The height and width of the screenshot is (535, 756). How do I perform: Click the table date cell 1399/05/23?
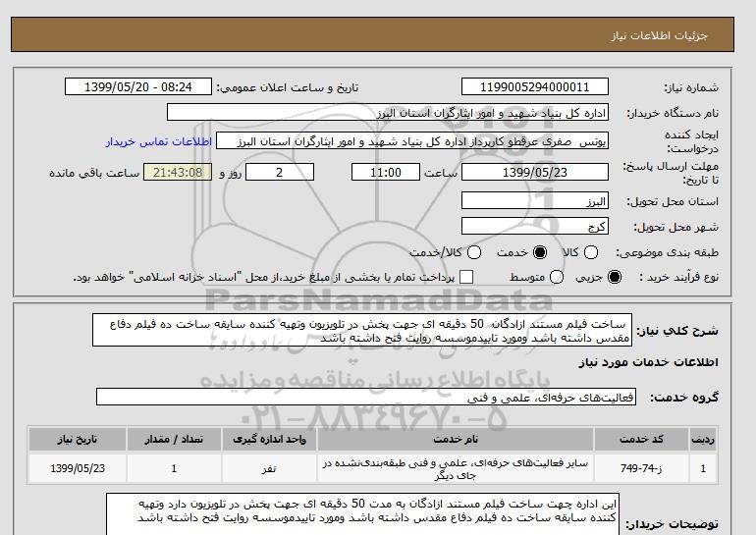[78, 468]
